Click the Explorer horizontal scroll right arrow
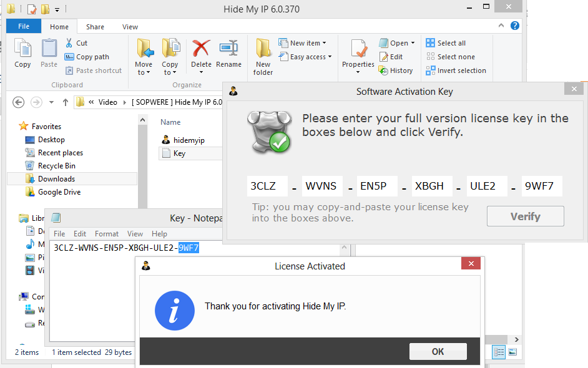The width and height of the screenshot is (588, 368). tap(516, 339)
